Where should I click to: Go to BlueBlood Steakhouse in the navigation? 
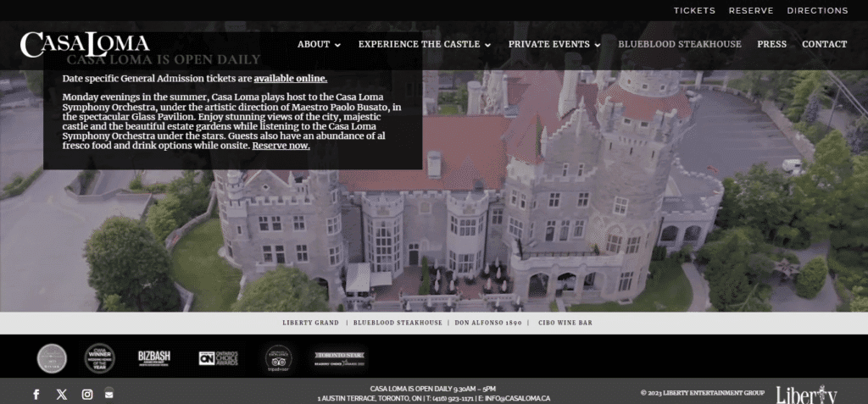tap(680, 44)
